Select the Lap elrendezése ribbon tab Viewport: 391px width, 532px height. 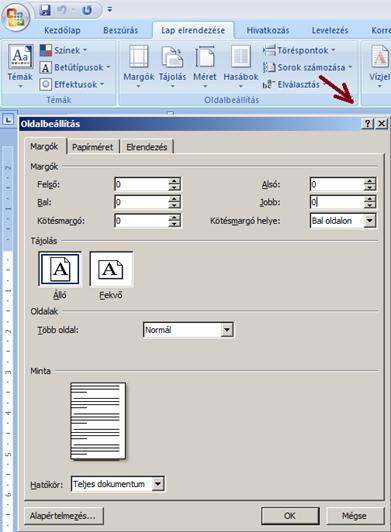point(193,30)
